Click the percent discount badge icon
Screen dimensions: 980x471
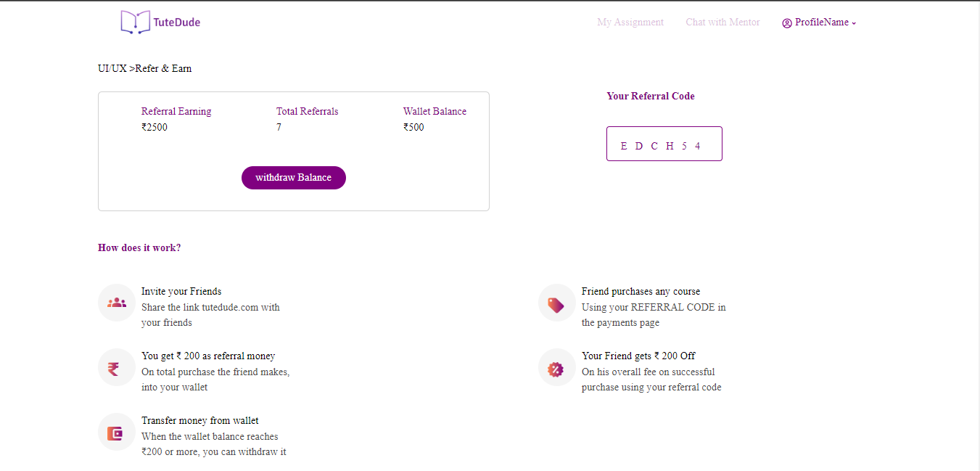tap(556, 368)
